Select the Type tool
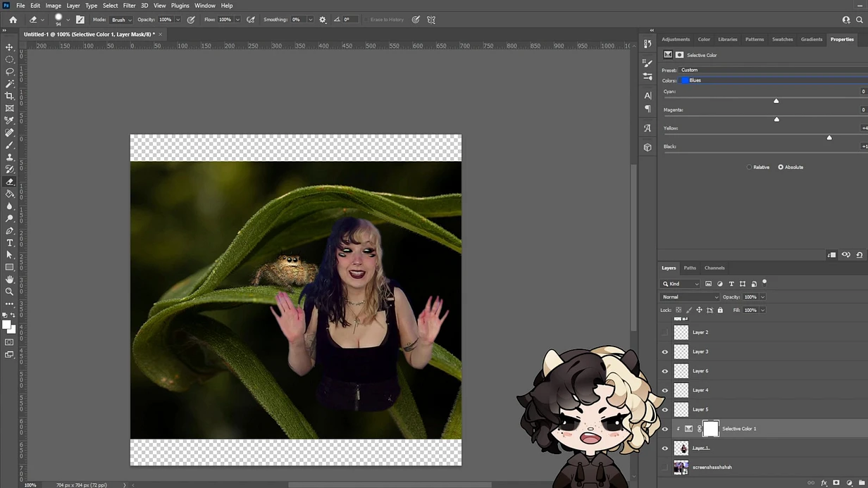Image resolution: width=868 pixels, height=488 pixels. (9, 243)
